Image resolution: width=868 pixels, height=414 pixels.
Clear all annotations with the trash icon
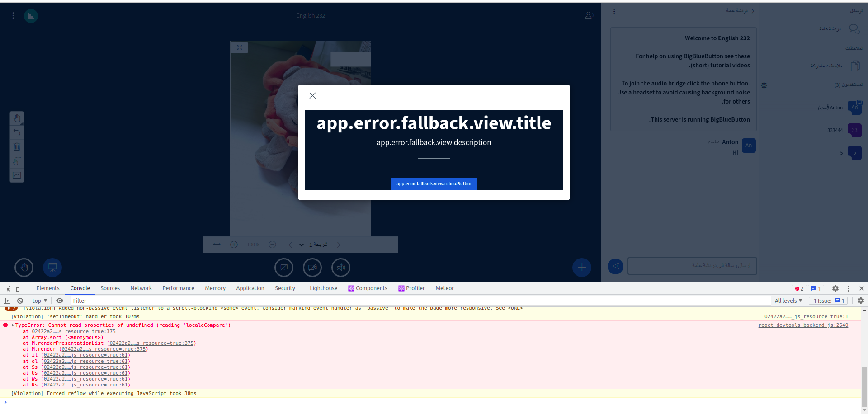[x=17, y=146]
